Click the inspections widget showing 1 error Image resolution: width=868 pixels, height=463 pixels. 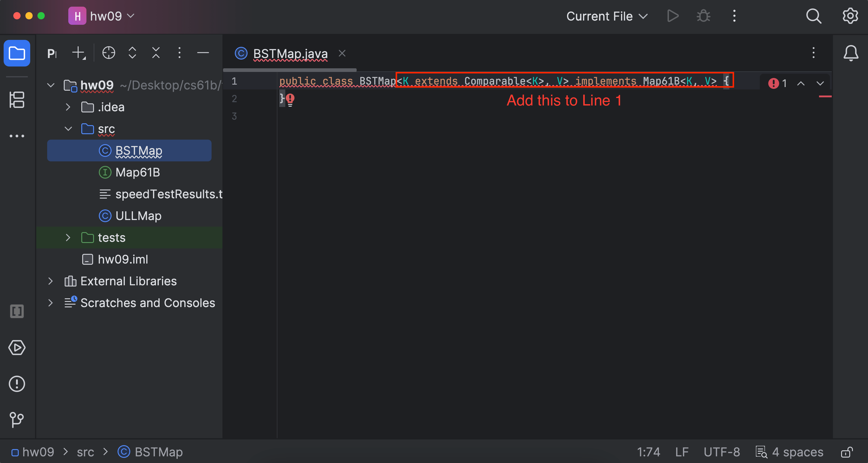tap(777, 83)
